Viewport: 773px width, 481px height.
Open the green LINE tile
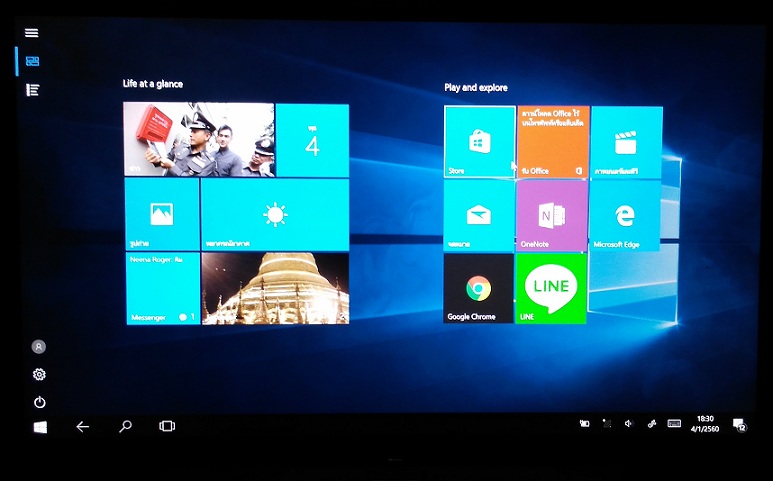pos(551,289)
